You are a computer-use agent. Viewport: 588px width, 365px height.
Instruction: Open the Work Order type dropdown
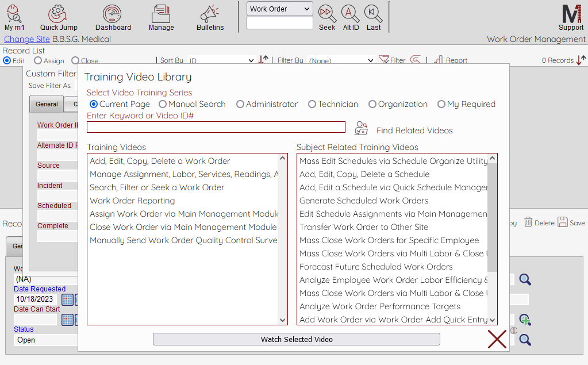(280, 9)
